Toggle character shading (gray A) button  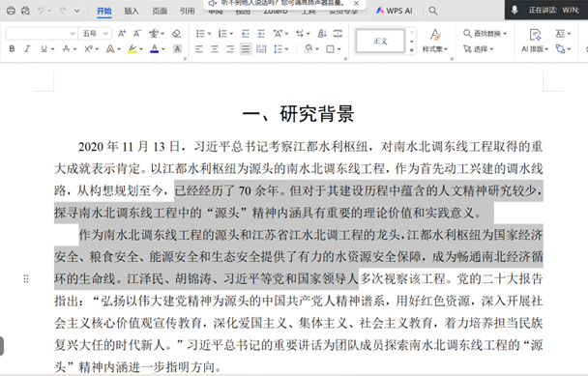click(177, 48)
